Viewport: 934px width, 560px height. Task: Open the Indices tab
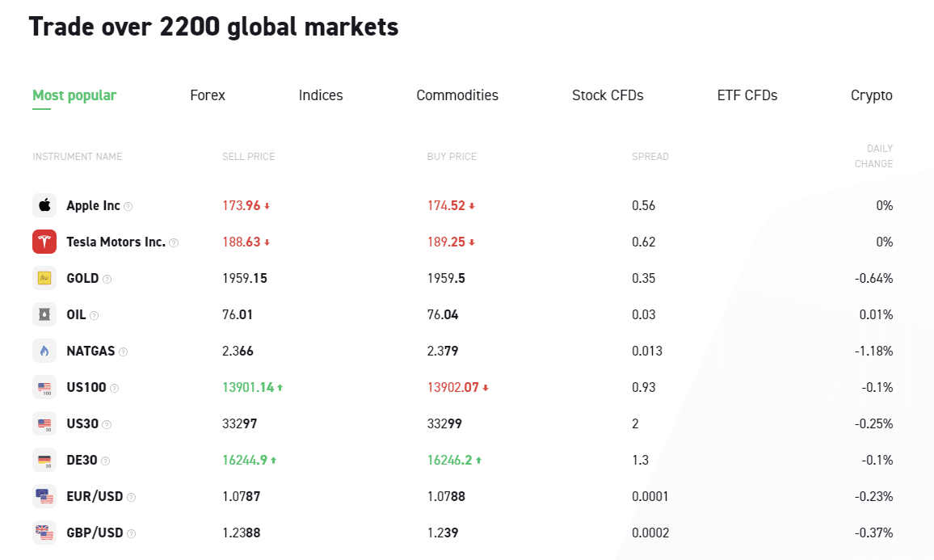[x=321, y=95]
